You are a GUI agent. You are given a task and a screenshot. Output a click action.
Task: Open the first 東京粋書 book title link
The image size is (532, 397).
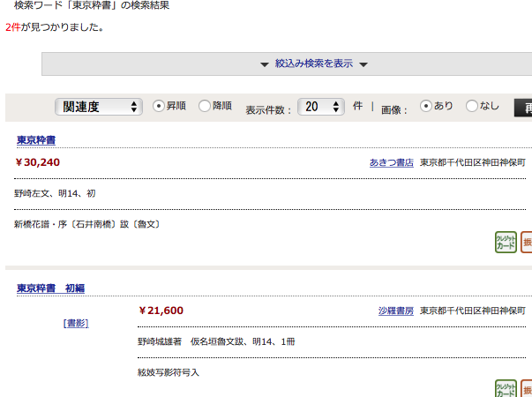pos(38,140)
